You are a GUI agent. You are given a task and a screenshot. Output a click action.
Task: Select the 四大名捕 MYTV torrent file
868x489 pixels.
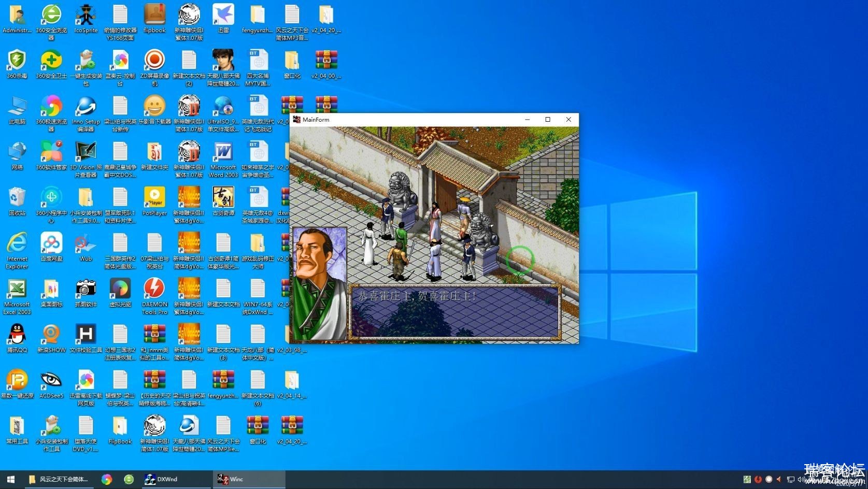pyautogui.click(x=258, y=68)
